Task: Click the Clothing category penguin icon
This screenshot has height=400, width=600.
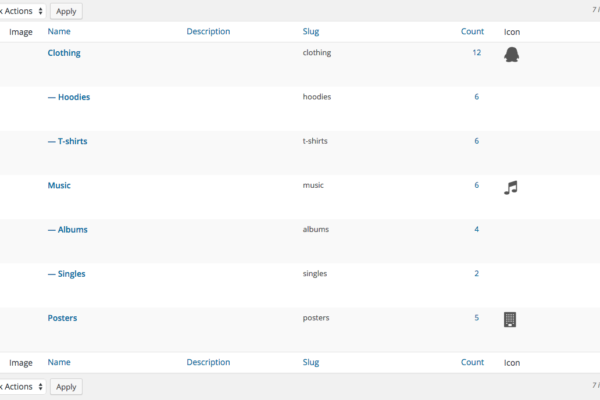Action: click(x=511, y=54)
